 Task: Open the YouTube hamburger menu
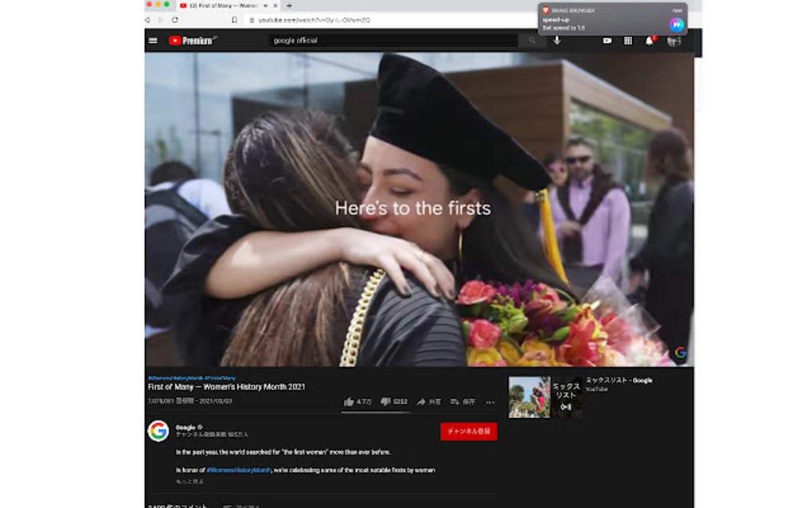click(152, 41)
